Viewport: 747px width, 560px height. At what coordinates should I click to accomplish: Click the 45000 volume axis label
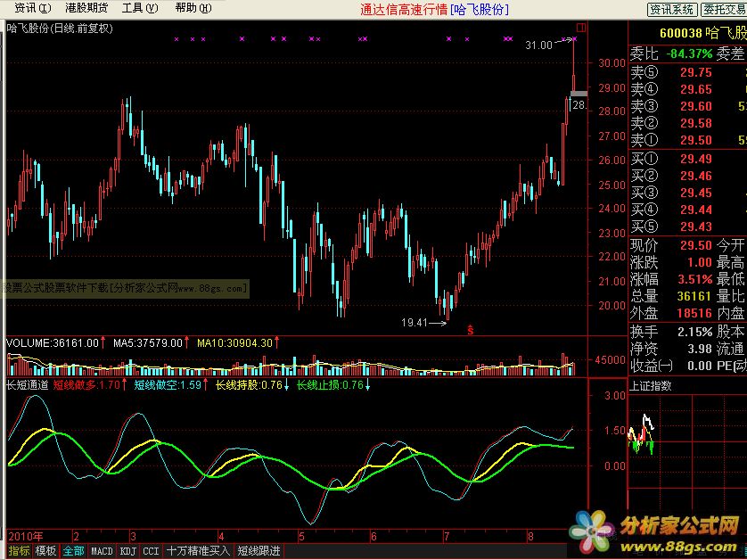click(611, 360)
